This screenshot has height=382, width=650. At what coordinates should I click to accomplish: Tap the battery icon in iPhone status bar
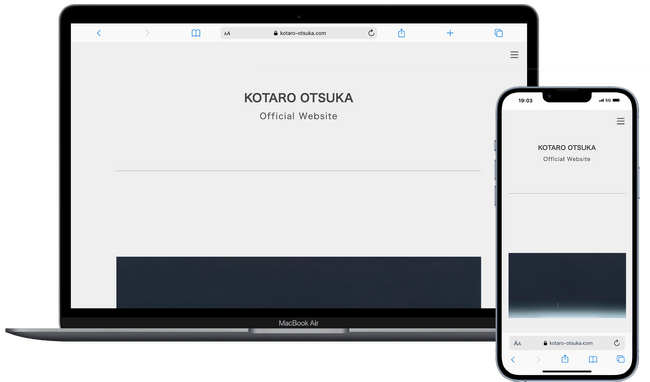(x=616, y=100)
